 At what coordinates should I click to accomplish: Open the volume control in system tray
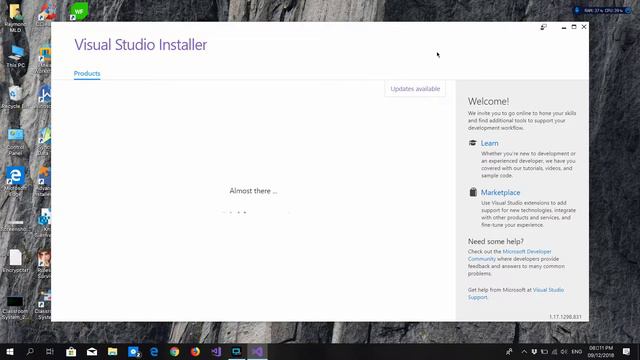click(564, 351)
